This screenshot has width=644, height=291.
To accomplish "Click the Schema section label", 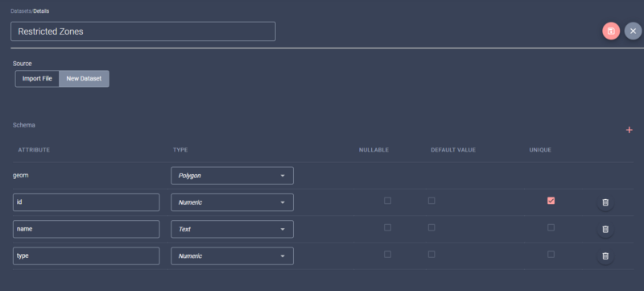I will pyautogui.click(x=24, y=125).
